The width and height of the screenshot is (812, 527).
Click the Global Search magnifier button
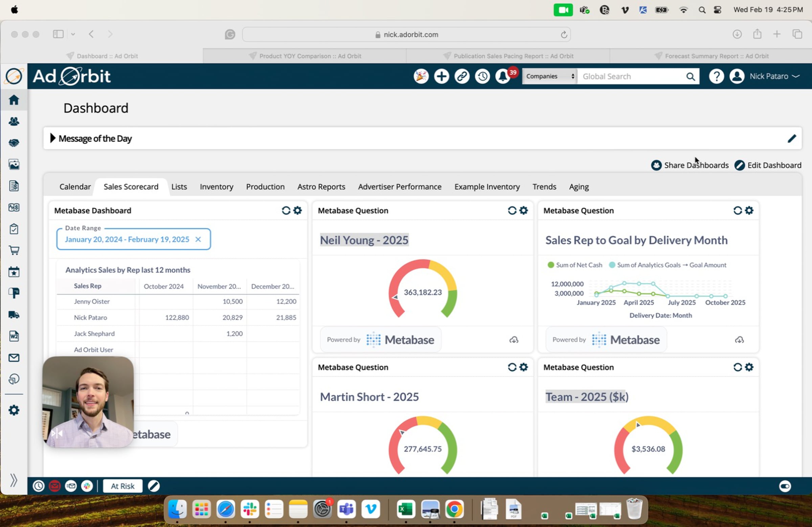click(x=691, y=76)
